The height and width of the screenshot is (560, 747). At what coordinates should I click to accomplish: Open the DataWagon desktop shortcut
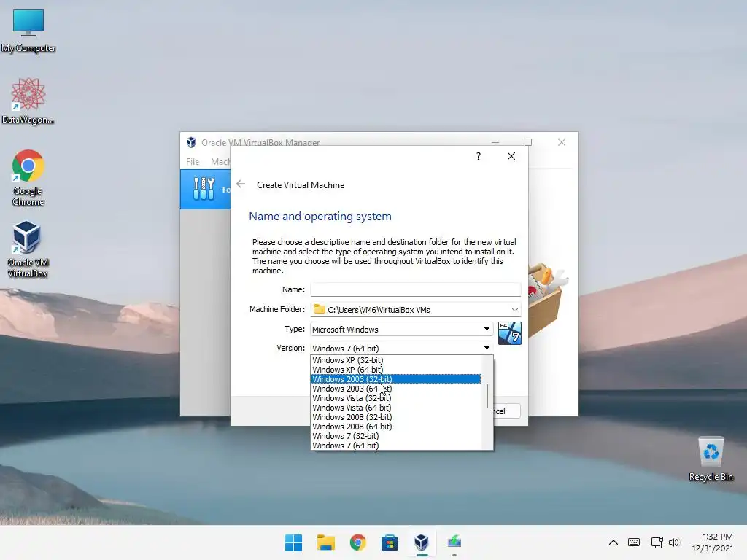28,101
